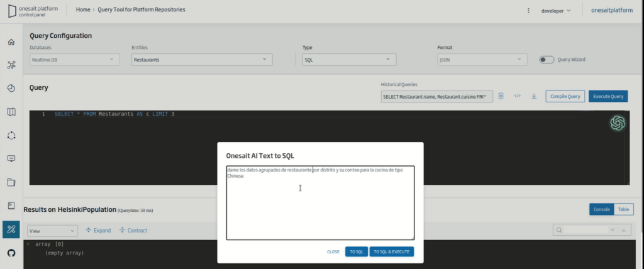Toggle the Query Wizard switch

pos(547,60)
